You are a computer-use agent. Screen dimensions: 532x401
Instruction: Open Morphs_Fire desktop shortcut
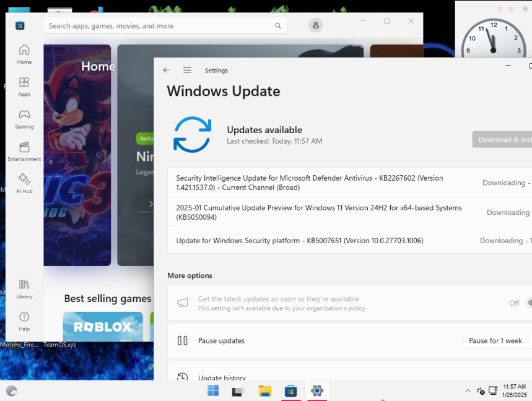point(19,345)
